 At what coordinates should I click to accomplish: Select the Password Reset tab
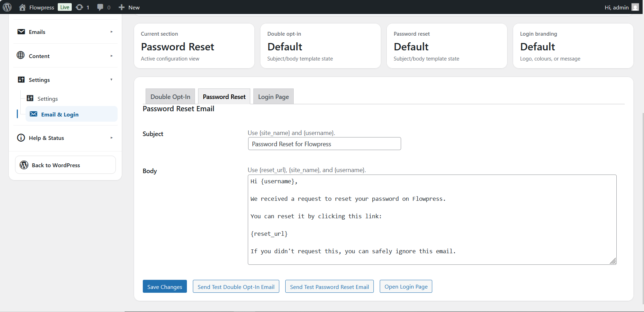click(224, 97)
